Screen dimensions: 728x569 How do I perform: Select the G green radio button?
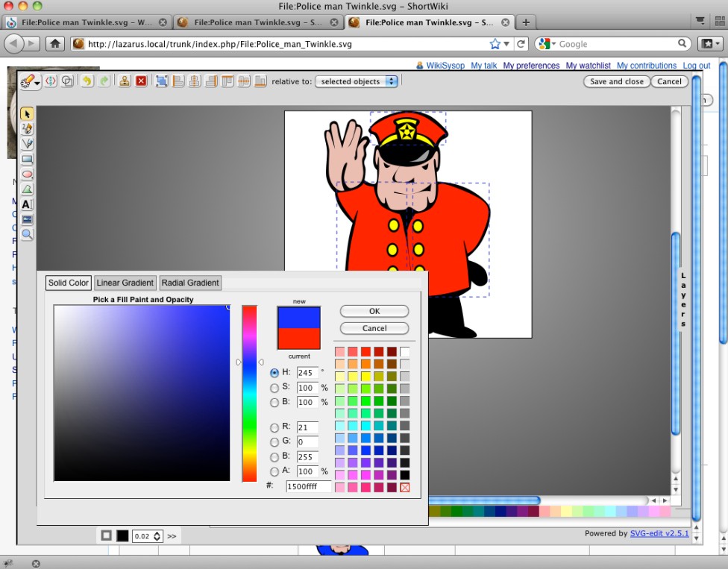click(274, 441)
